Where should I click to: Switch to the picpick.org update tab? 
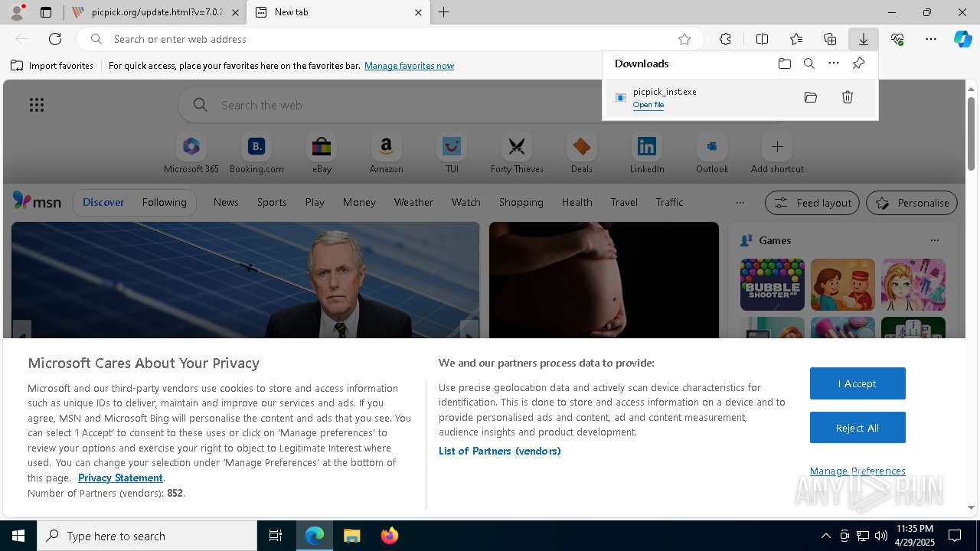click(148, 12)
